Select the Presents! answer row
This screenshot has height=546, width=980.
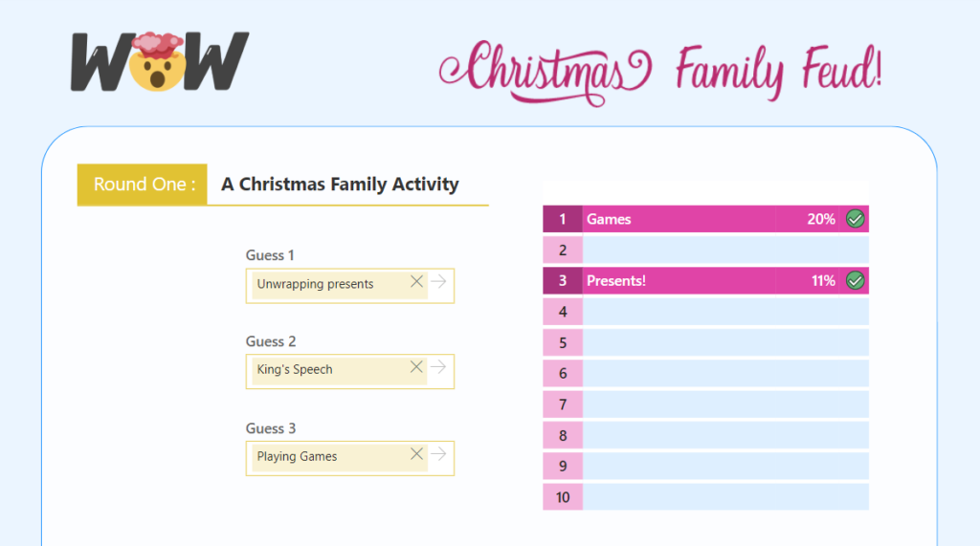(x=689, y=281)
